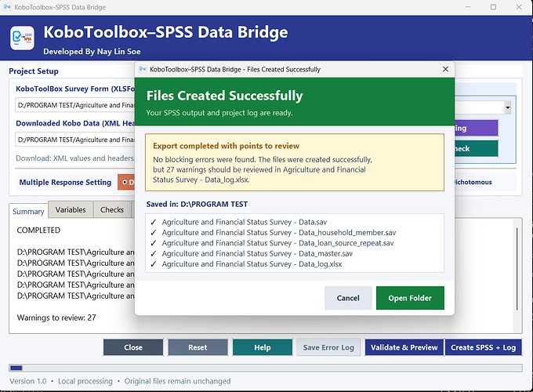
Task: Click the KoboToolbox-SPSS app logo in header
Action: 22,38
